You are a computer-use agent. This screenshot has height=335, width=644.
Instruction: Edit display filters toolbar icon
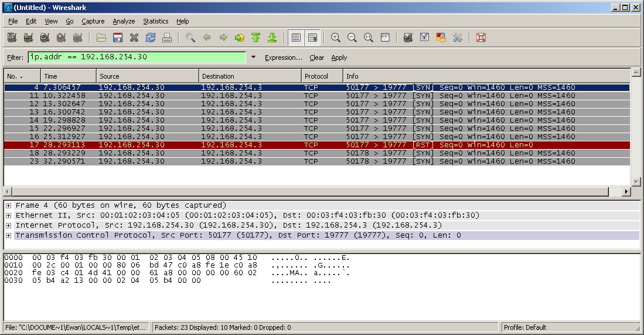pos(424,38)
